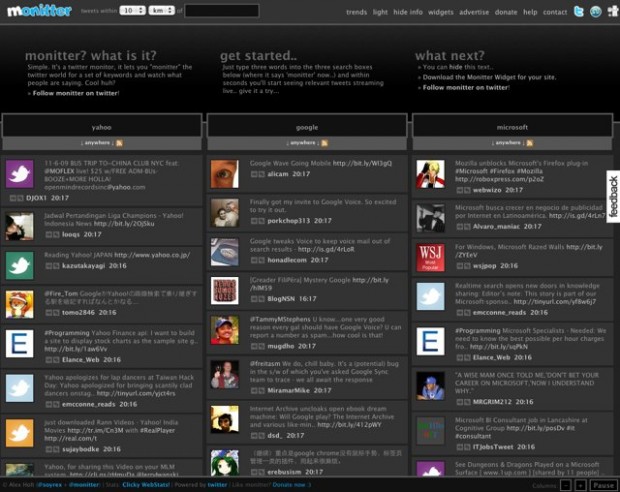Open RSS feed icon for google column
The height and width of the screenshot is (492, 620).
[x=324, y=143]
